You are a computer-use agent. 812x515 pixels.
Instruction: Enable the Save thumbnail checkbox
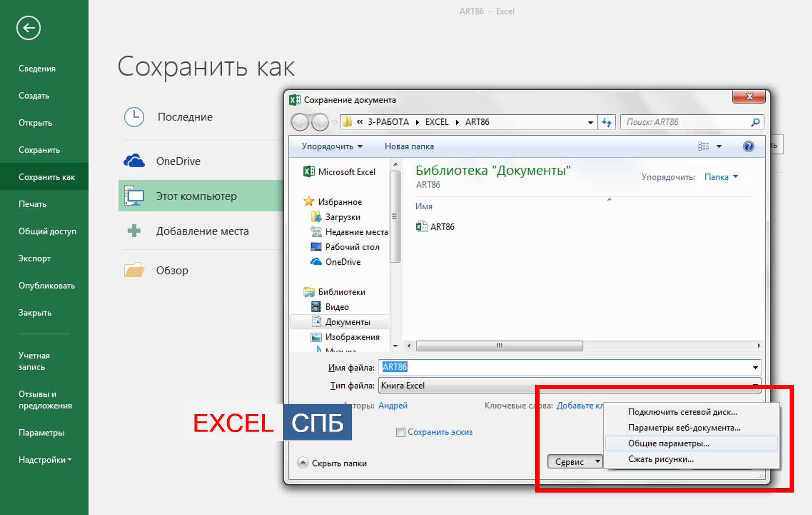tap(401, 432)
